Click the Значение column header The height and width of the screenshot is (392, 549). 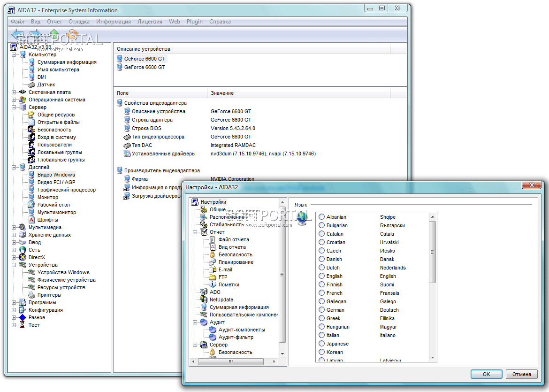[x=298, y=93]
